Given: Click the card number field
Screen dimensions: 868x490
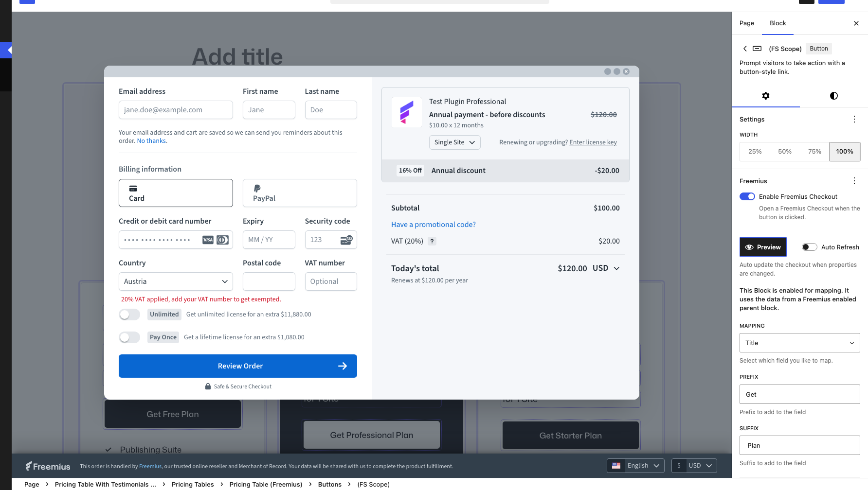Looking at the screenshot, I should click(176, 240).
